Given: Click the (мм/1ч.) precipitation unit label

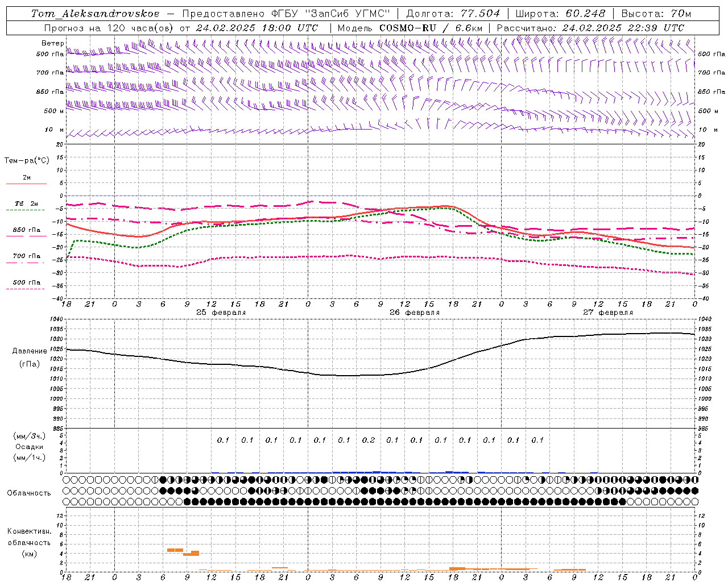Looking at the screenshot, I should 30,458.
